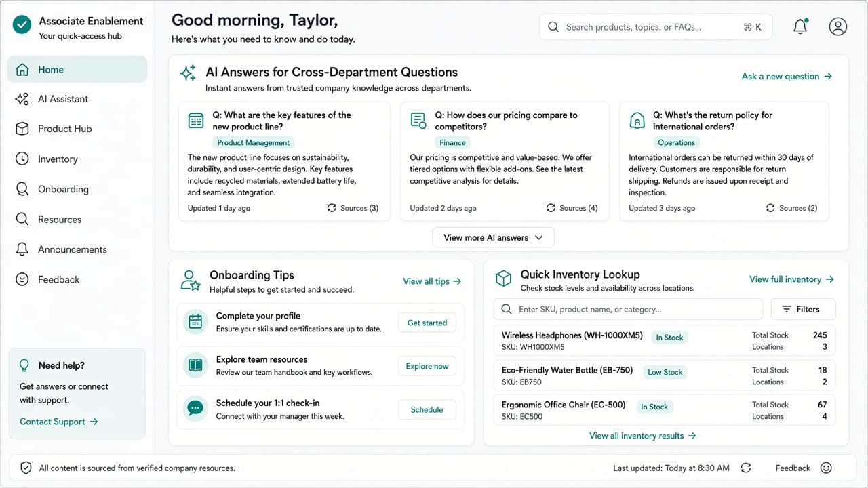Click the pricing question document icon
Screen dimensions: 868x488
[418, 121]
